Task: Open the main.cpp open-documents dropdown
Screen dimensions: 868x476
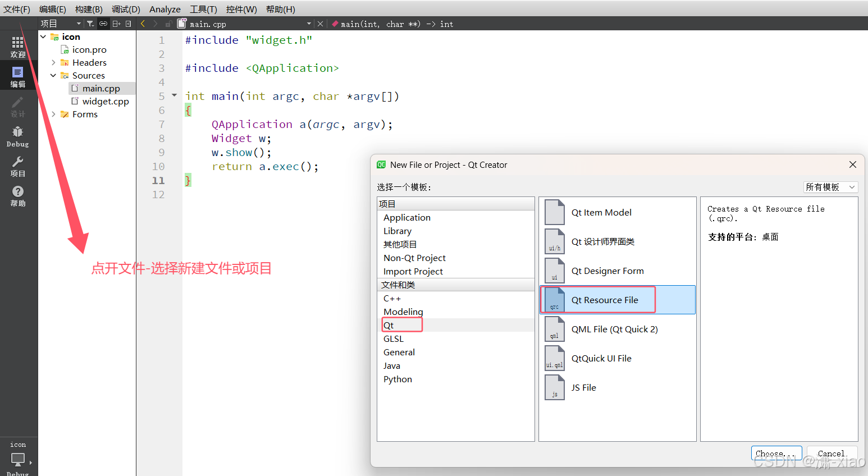Action: [309, 24]
